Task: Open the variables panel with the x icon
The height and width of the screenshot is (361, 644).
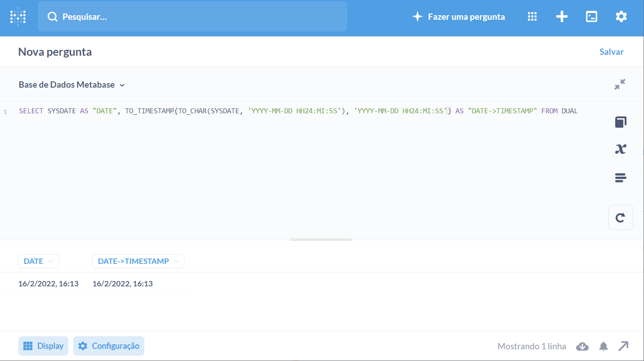Action: coord(621,149)
